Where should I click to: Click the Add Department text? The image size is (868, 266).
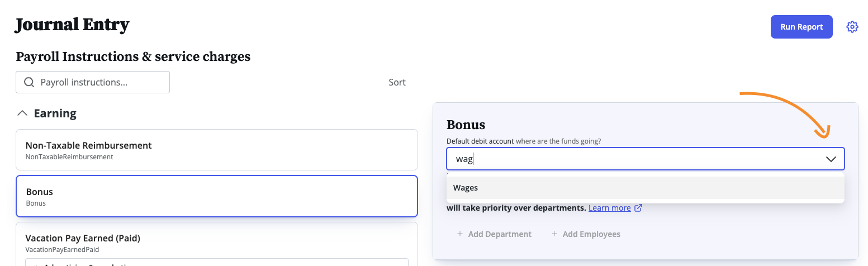[500, 234]
